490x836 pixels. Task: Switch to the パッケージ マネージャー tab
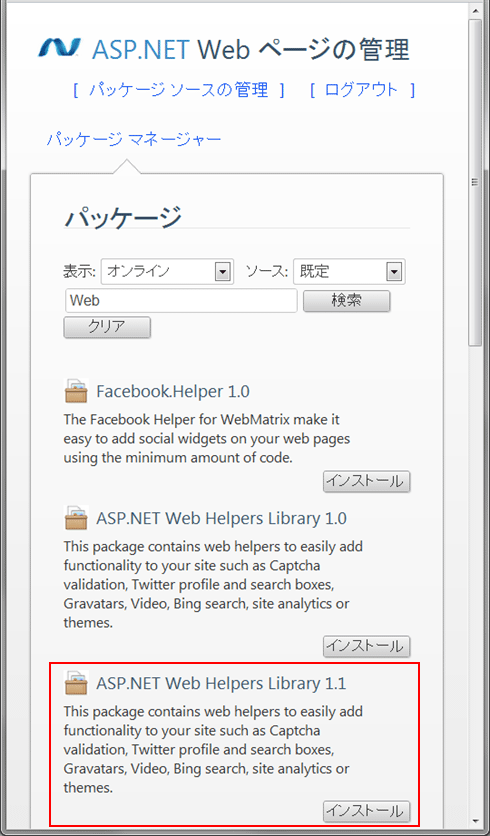(133, 140)
